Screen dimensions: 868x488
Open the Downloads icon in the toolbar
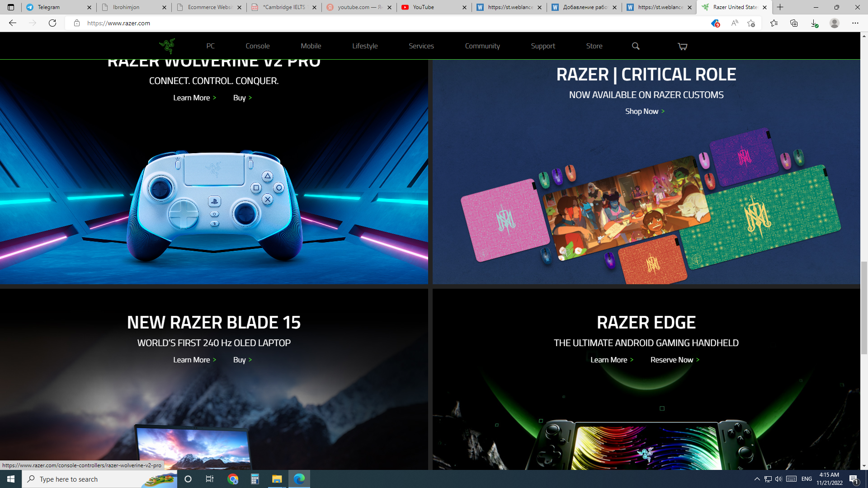click(814, 23)
